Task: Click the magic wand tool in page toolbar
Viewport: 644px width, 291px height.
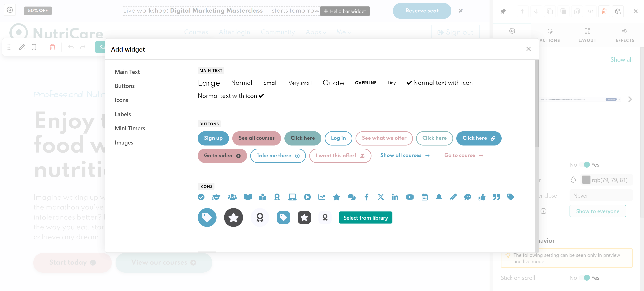Action: [x=22, y=47]
